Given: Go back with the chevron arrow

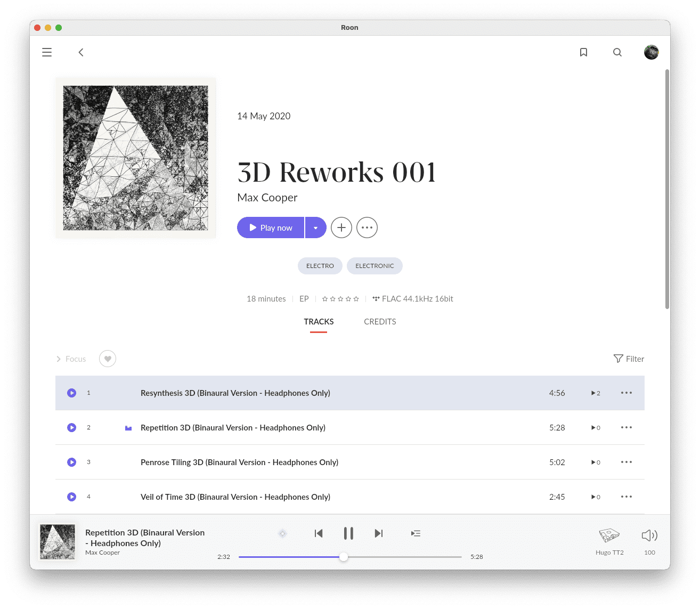Looking at the screenshot, I should tap(81, 52).
